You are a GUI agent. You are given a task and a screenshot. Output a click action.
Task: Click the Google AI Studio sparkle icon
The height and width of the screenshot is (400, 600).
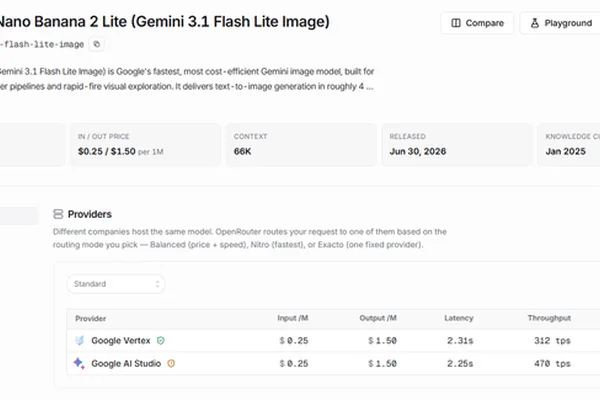(79, 363)
